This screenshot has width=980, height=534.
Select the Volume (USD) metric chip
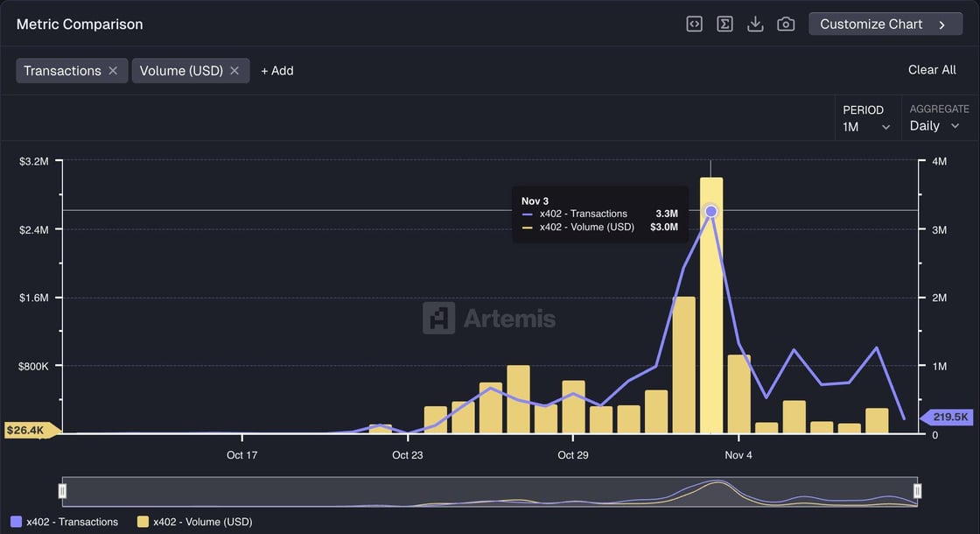point(181,71)
